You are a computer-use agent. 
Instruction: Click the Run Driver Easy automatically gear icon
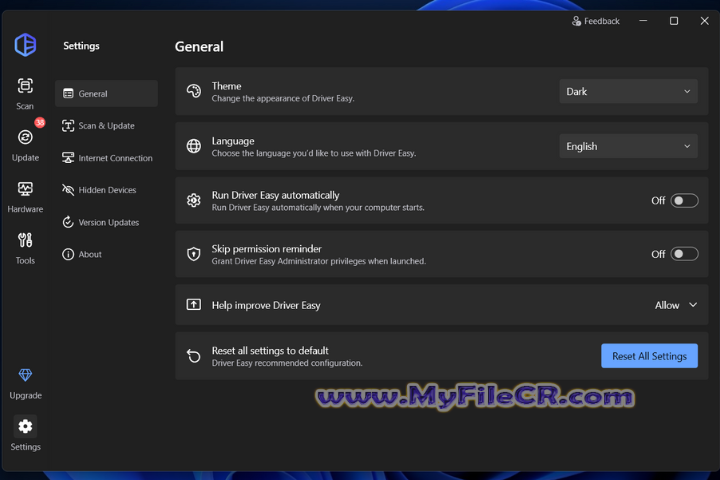coord(194,200)
